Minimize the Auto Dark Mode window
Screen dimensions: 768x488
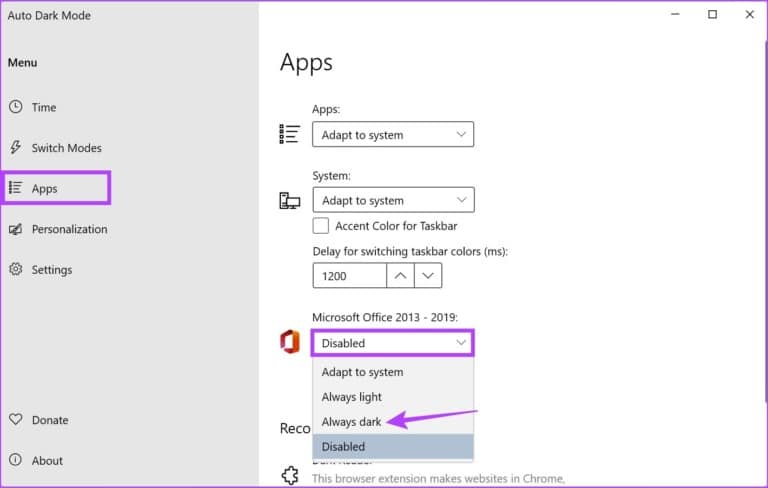click(675, 15)
